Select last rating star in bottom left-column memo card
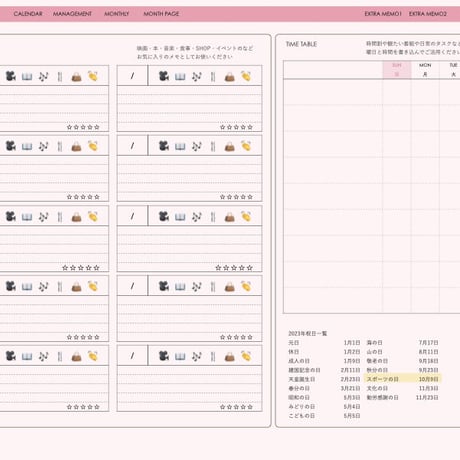460x460 pixels. (x=97, y=407)
